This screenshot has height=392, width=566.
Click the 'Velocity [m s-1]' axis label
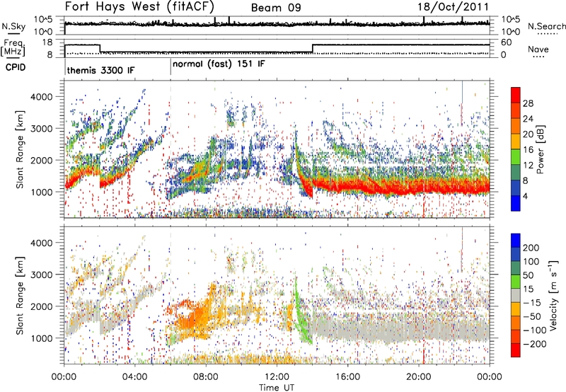(x=553, y=295)
